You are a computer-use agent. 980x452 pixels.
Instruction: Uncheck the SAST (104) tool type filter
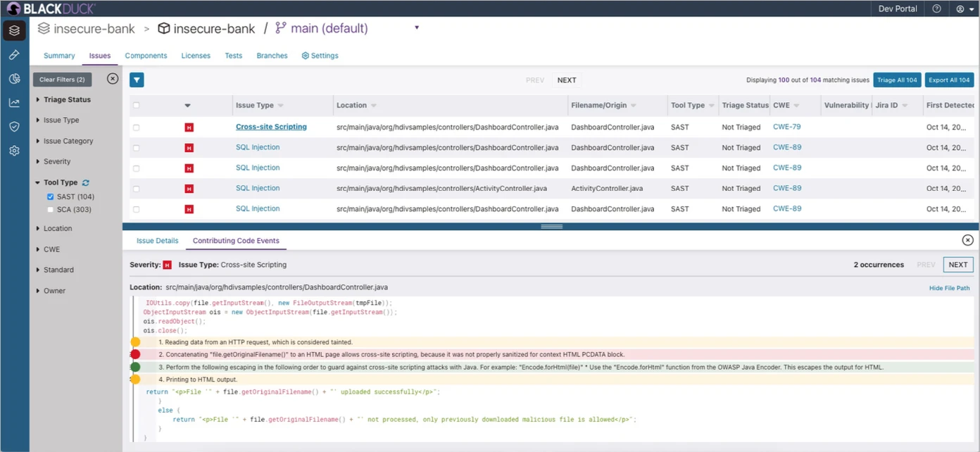coord(50,197)
